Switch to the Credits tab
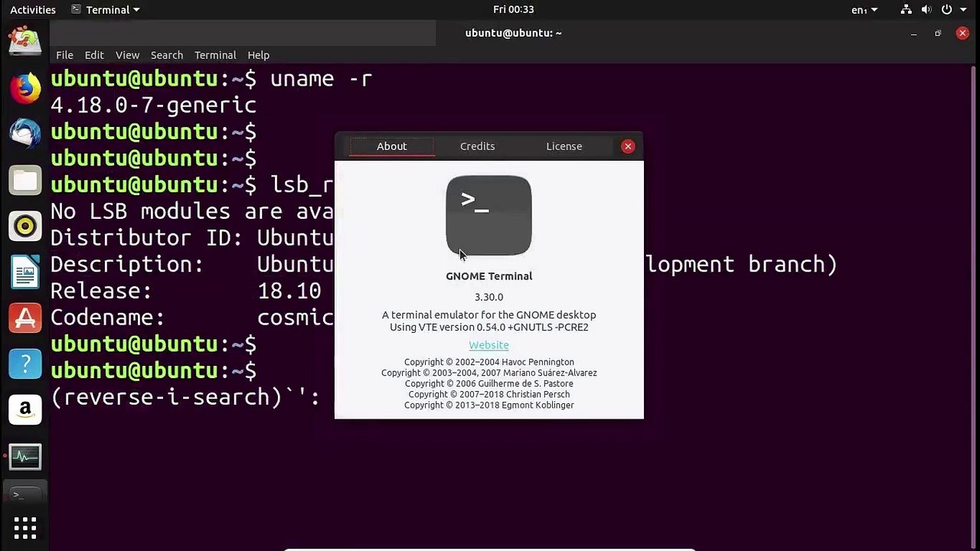This screenshot has height=551, width=980. click(478, 146)
